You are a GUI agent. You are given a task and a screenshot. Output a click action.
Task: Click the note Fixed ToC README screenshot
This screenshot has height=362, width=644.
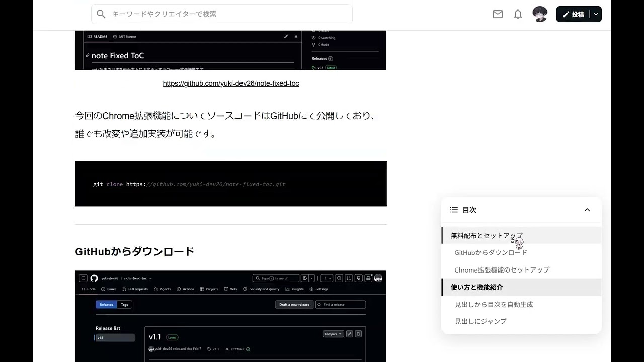231,50
